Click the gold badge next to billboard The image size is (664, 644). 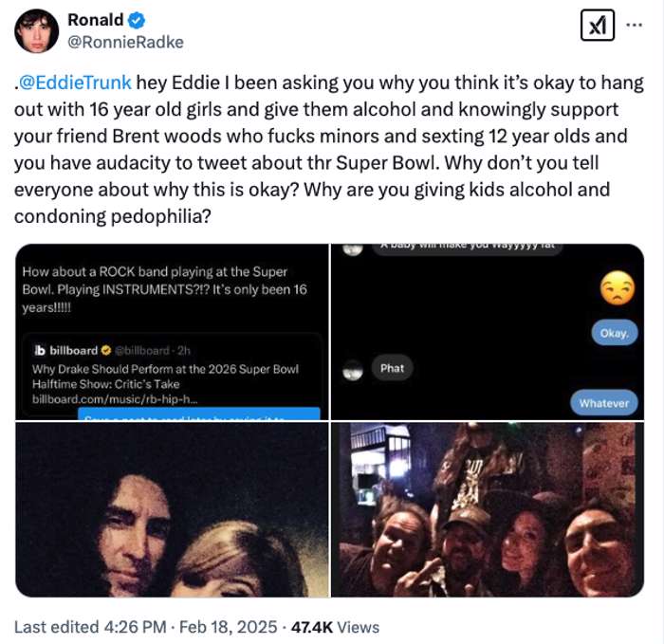click(105, 350)
